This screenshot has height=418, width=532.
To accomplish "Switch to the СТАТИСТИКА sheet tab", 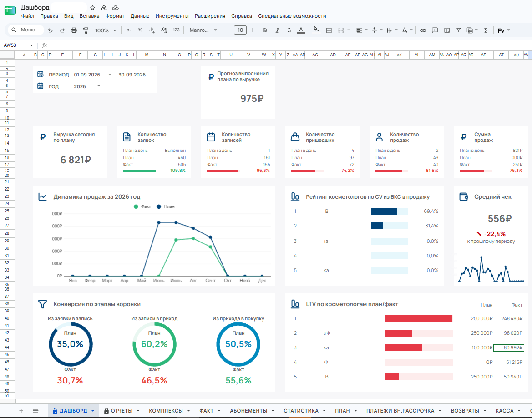I will pos(301,411).
